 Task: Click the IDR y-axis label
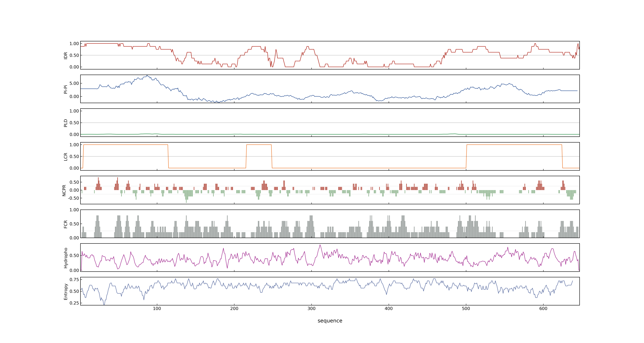click(66, 55)
